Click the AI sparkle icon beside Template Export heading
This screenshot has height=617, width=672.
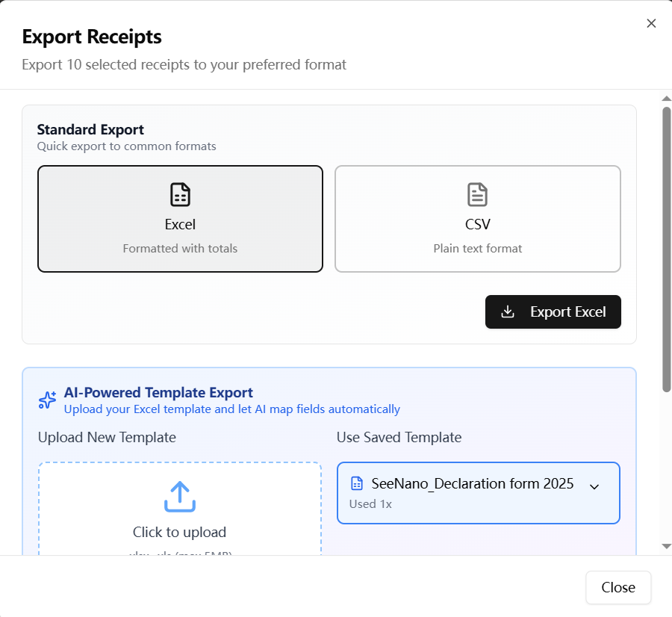[x=46, y=400]
